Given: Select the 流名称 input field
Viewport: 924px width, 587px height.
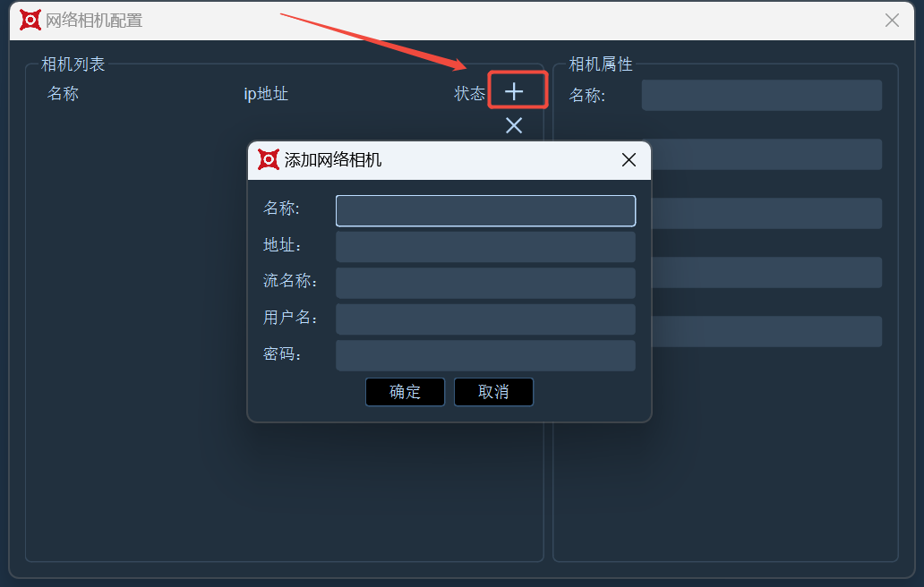Looking at the screenshot, I should click(x=485, y=283).
